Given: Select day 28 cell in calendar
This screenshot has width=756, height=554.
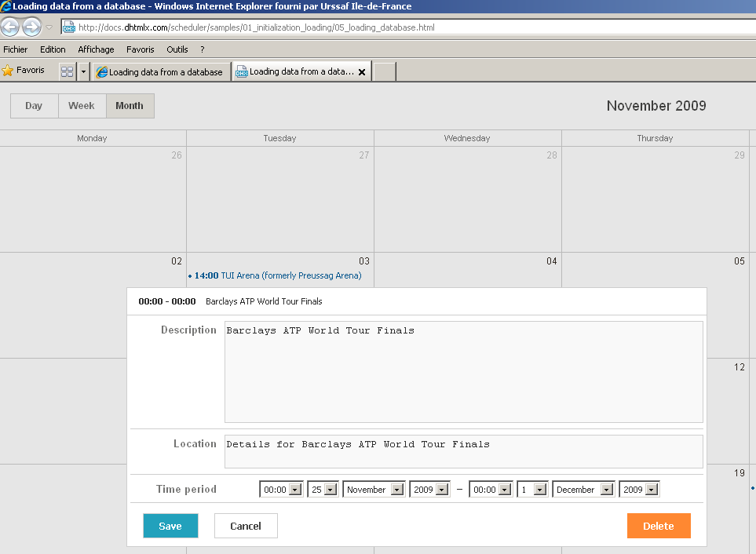Looking at the screenshot, I should (468, 199).
